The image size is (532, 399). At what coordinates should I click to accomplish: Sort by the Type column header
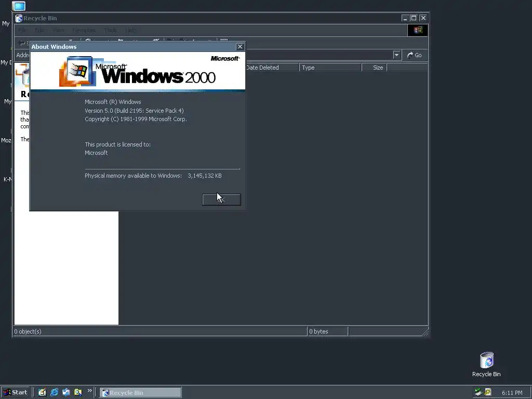tap(330, 68)
